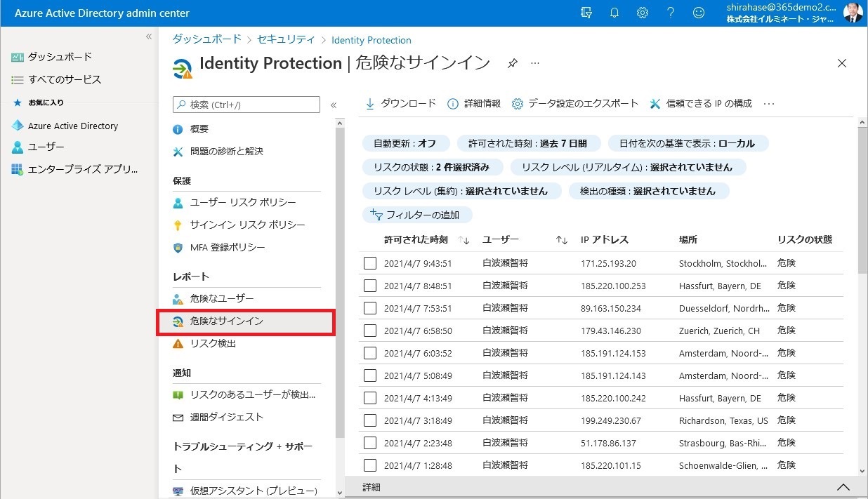
Task: Pin the Identity Protection blade
Action: coord(512,63)
